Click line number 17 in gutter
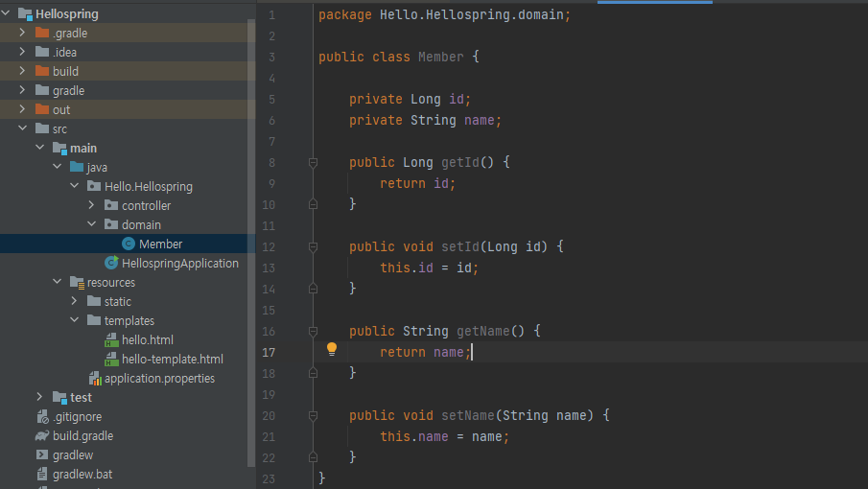 269,353
